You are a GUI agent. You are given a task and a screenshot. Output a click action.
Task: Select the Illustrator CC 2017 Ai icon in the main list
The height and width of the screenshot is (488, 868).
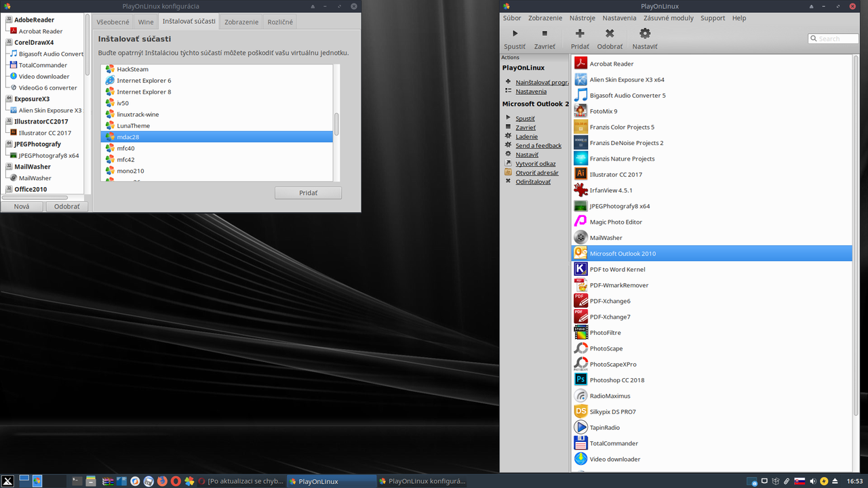pyautogui.click(x=580, y=174)
